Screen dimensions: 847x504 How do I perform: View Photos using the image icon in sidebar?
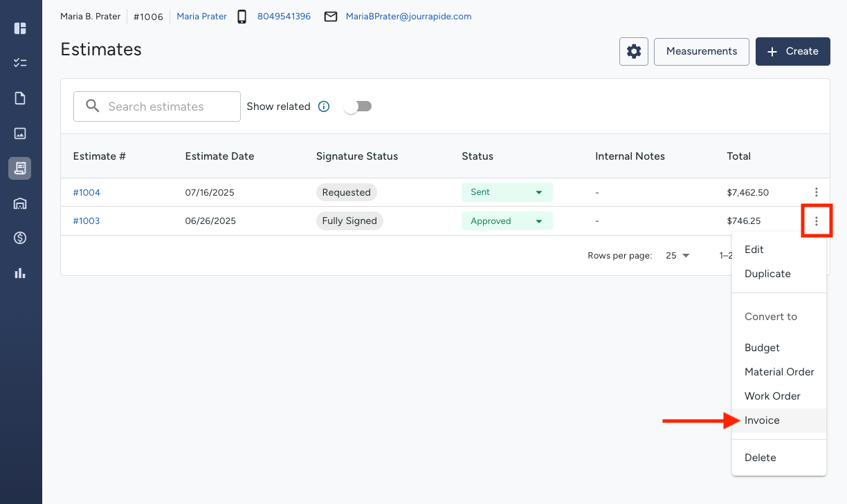click(x=20, y=133)
